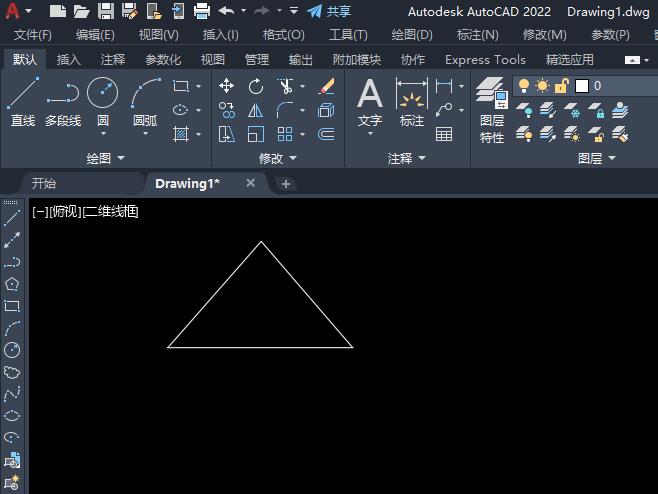
Task: Click the layer lock padlock tool icon
Action: (596, 111)
